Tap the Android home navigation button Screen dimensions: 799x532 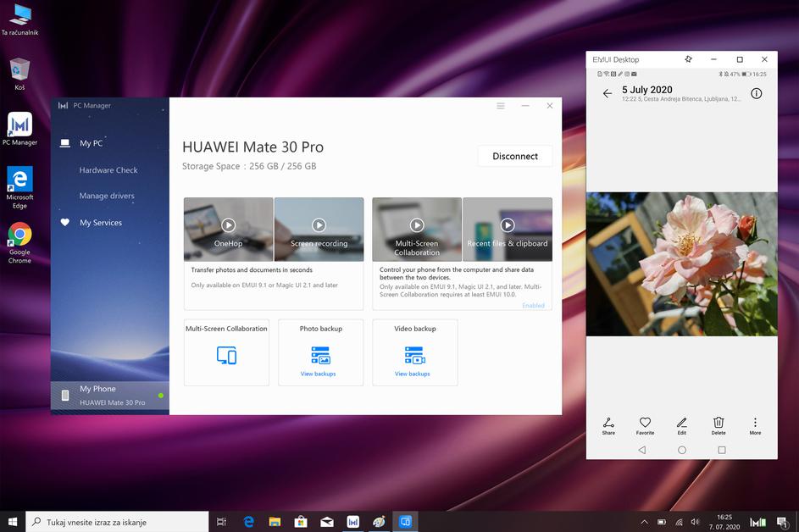pos(682,450)
